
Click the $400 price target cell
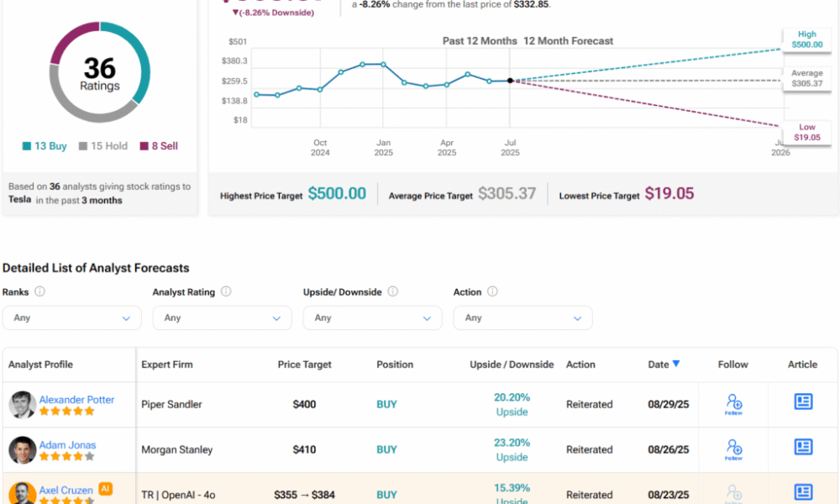[x=304, y=404]
